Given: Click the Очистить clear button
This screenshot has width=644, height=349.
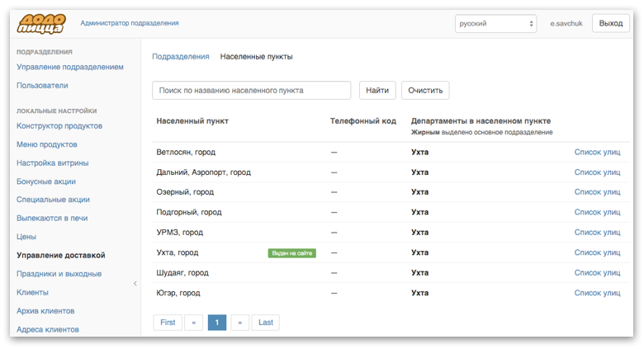Looking at the screenshot, I should tap(425, 90).
